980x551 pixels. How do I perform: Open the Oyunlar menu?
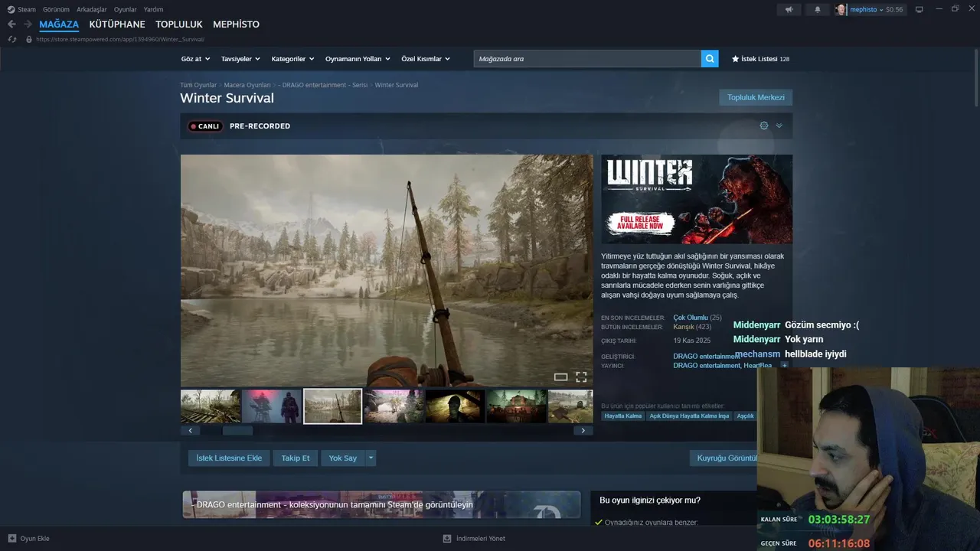point(126,9)
